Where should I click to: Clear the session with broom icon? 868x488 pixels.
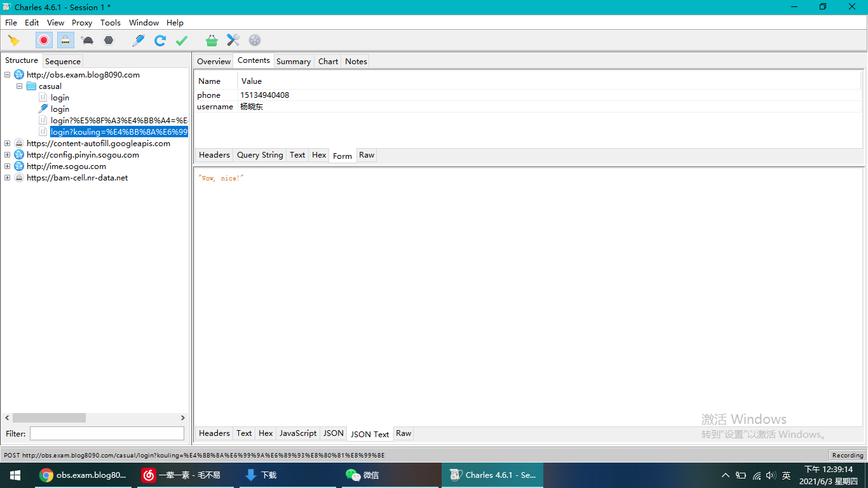click(x=13, y=41)
